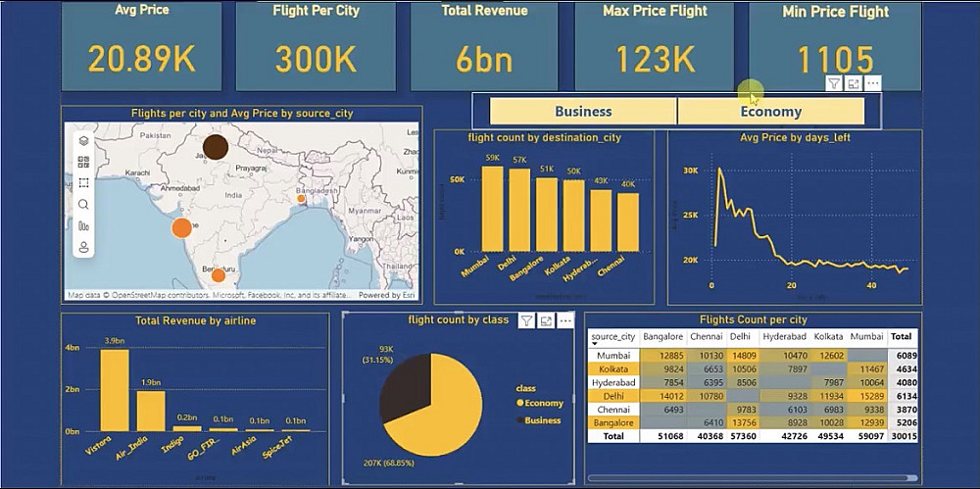
Task: Click the Flights Count per city title
Action: 753,319
